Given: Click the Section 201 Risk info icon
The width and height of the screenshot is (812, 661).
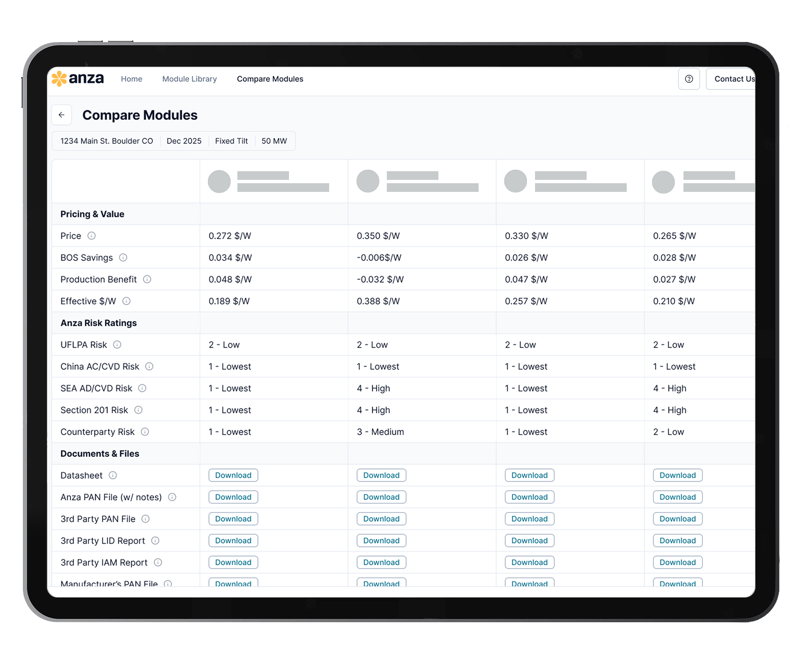Looking at the screenshot, I should click(x=138, y=410).
